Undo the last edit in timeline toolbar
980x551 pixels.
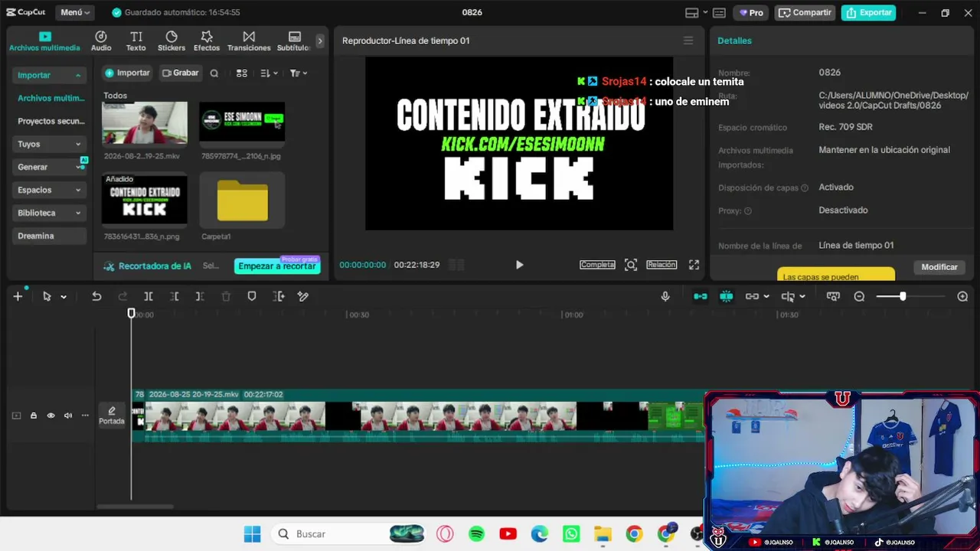pyautogui.click(x=96, y=296)
